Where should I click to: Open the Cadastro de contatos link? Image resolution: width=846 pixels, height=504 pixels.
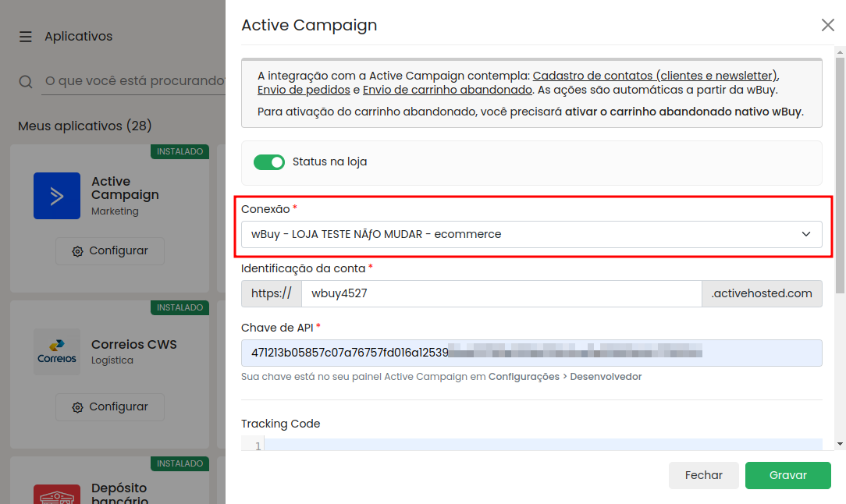pyautogui.click(x=655, y=76)
